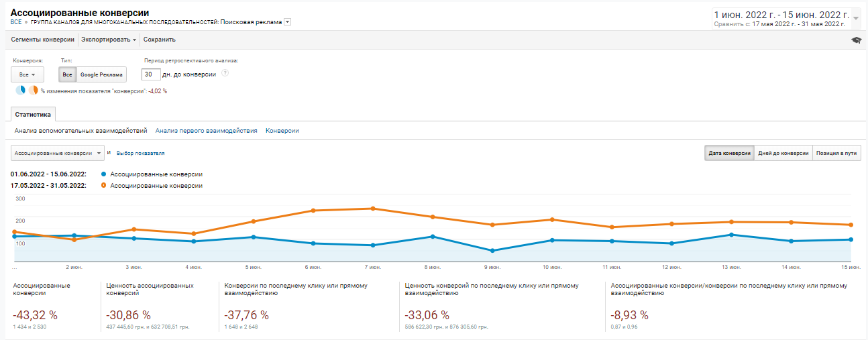This screenshot has width=868, height=340.
Task: Click the blue legend dot for 01.06.2022 series
Action: tap(103, 174)
